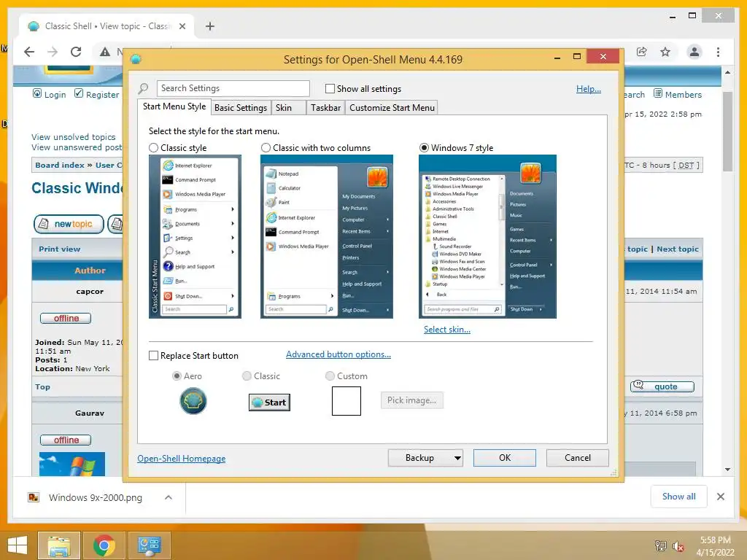
Task: Open Customize Start Menu tab
Action: click(392, 108)
